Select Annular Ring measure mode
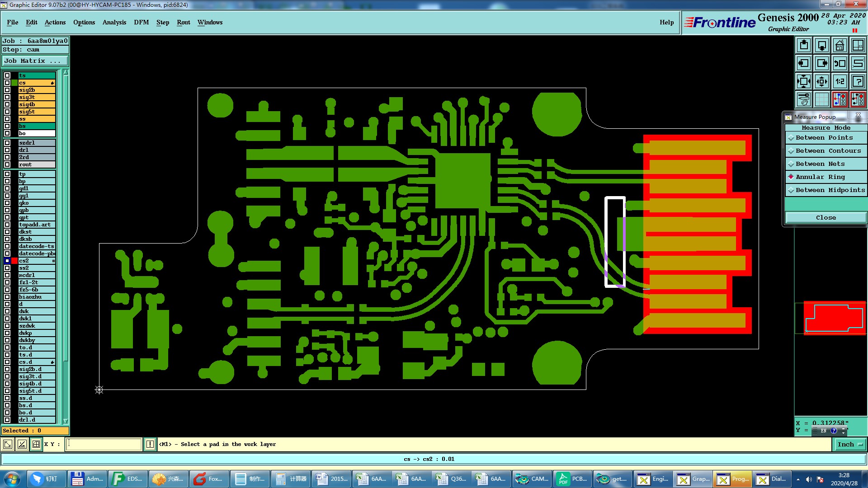The height and width of the screenshot is (488, 868). 820,177
